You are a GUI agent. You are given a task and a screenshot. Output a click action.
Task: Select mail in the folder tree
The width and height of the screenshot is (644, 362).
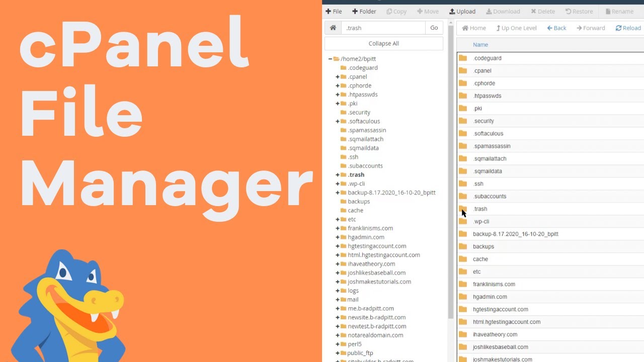tap(353, 300)
